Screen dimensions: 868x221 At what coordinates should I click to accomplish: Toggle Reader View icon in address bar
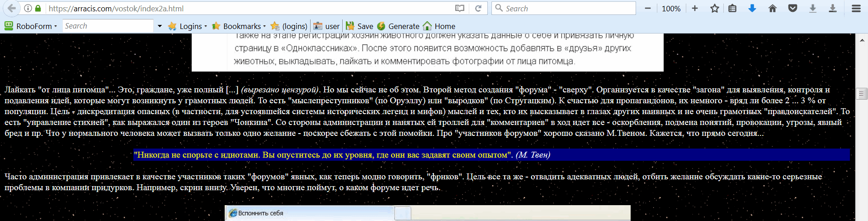459,8
